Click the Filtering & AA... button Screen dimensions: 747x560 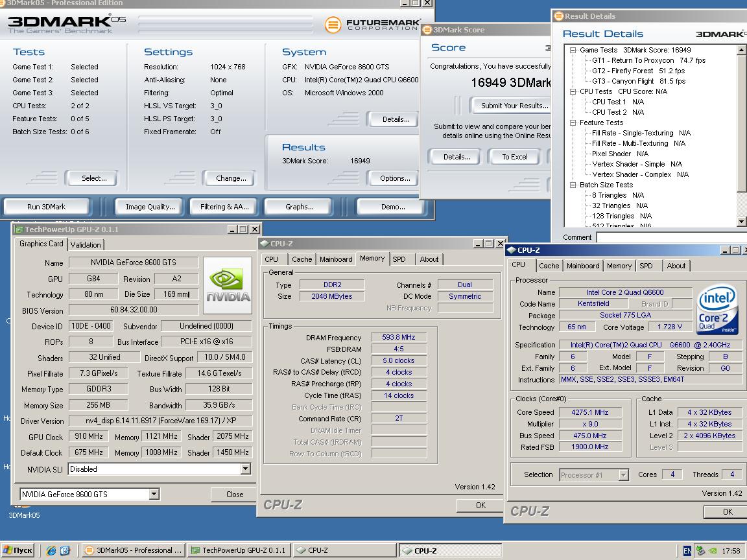[x=224, y=207]
